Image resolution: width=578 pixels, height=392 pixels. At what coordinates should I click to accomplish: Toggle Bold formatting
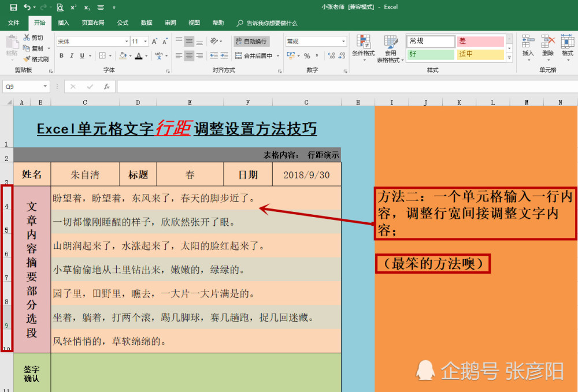pos(62,55)
